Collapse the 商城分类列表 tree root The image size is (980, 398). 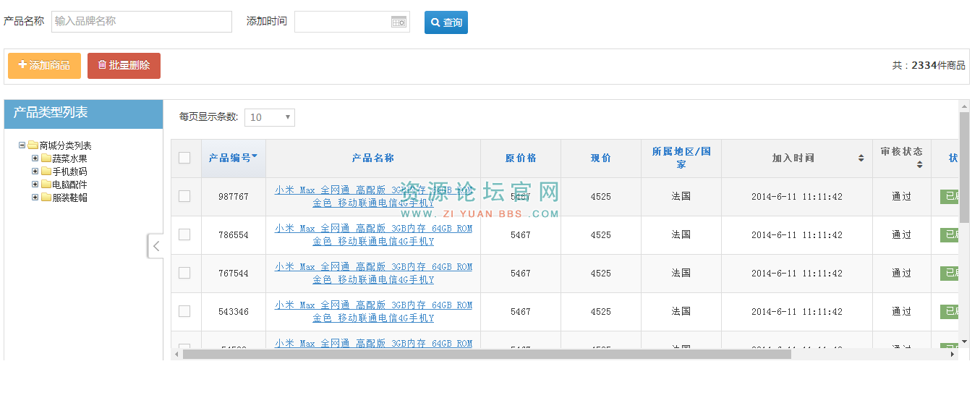[x=22, y=145]
